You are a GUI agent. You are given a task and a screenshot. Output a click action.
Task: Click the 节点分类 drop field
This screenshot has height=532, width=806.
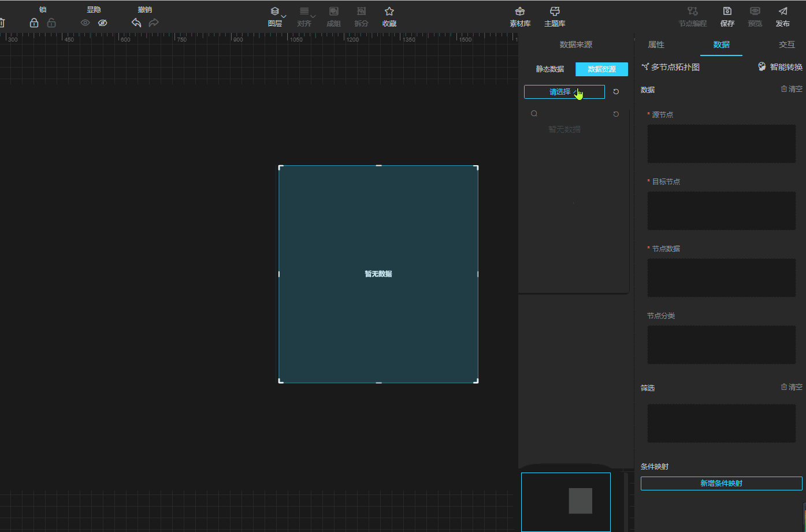[x=722, y=345]
